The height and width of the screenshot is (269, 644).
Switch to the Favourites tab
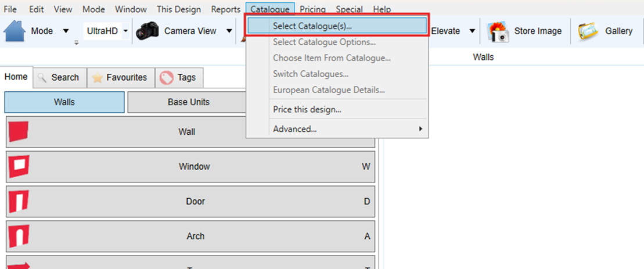tap(121, 77)
